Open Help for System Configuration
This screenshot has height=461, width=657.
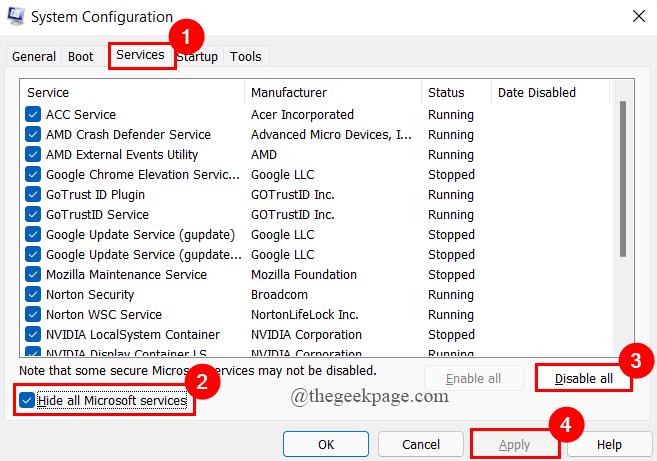tap(609, 445)
